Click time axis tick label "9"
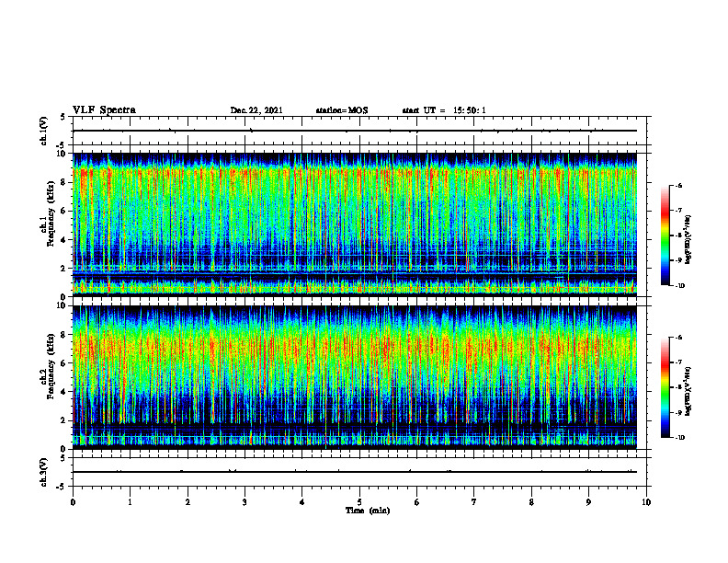Viewport: 728px width, 563px height. (588, 502)
